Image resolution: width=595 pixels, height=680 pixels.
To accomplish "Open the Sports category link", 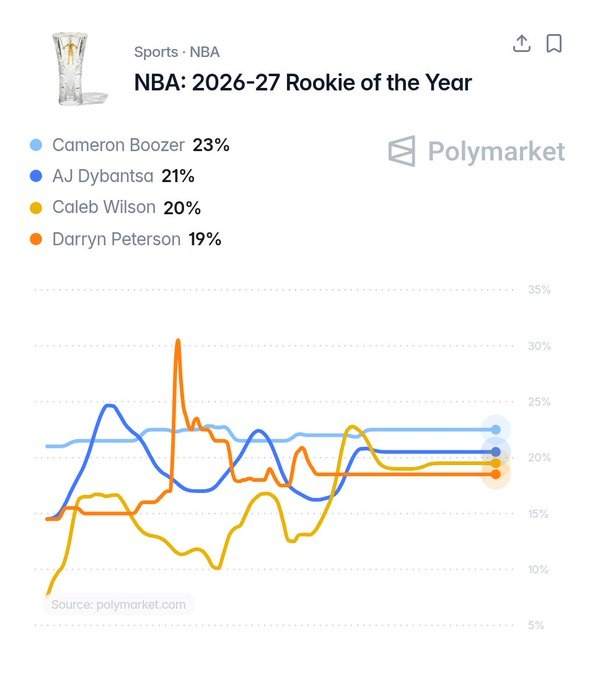I will pyautogui.click(x=156, y=52).
